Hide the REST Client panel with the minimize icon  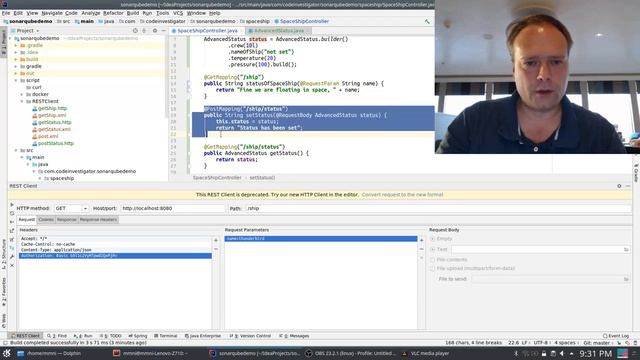[x=628, y=186]
